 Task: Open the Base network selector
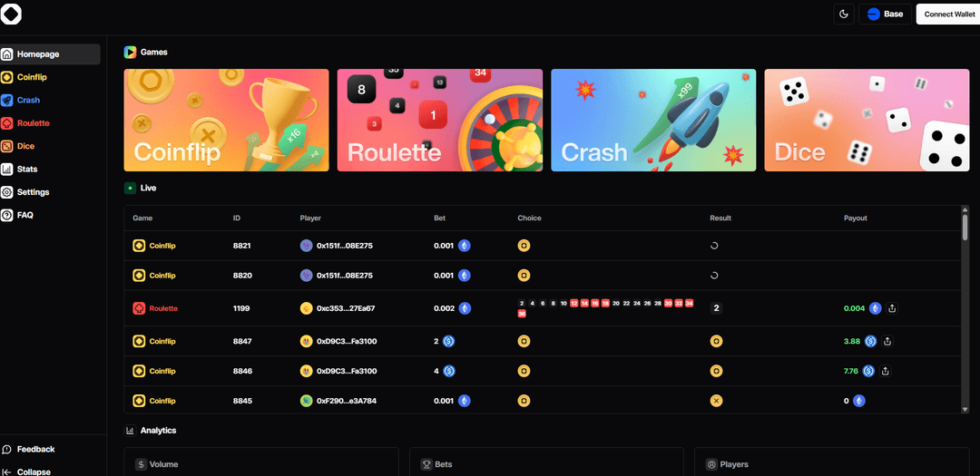tap(885, 14)
